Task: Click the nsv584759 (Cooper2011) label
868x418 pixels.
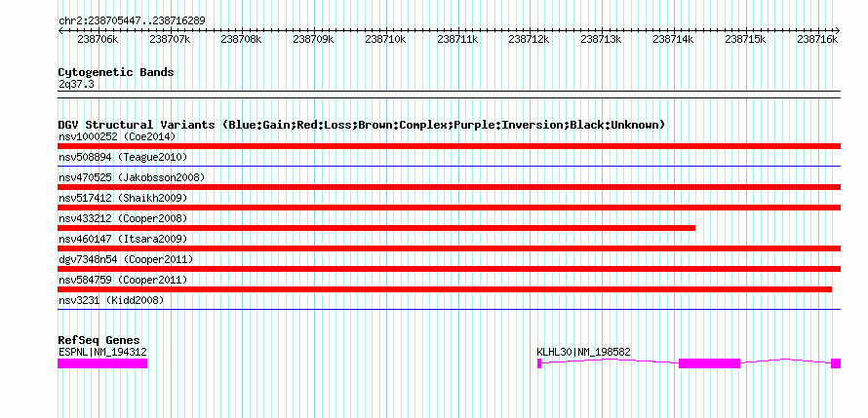Action: pyautogui.click(x=123, y=280)
